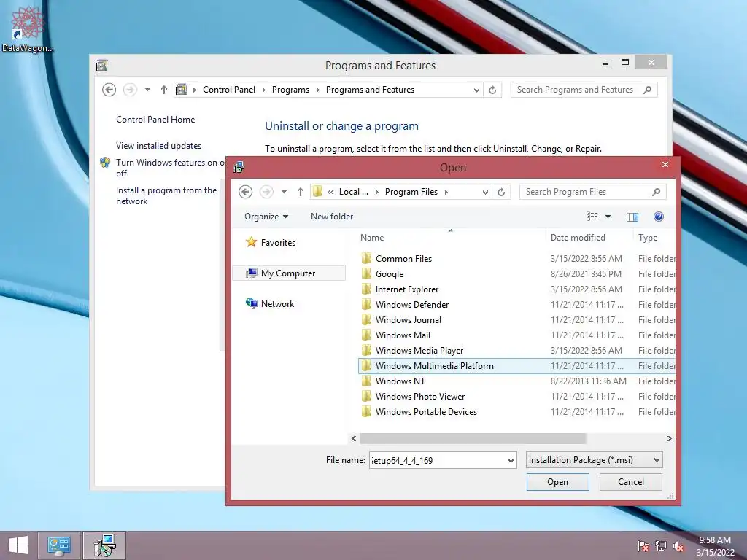Open the DataWagon desktop shortcut
The width and height of the screenshot is (747, 560).
click(28, 28)
